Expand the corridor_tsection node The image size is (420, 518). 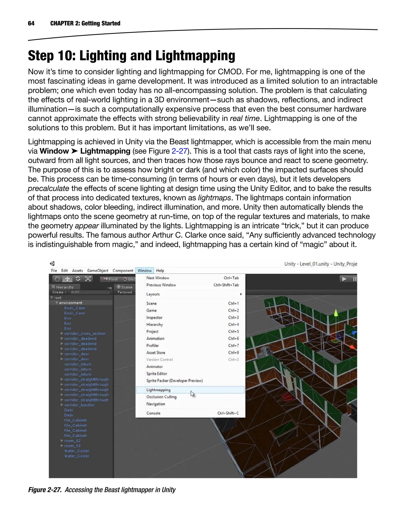tap(62, 405)
